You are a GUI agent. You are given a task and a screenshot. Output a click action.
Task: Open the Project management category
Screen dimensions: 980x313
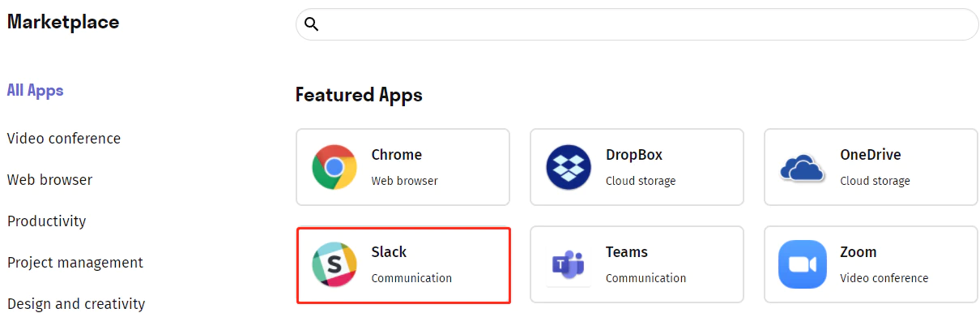pyautogui.click(x=75, y=263)
